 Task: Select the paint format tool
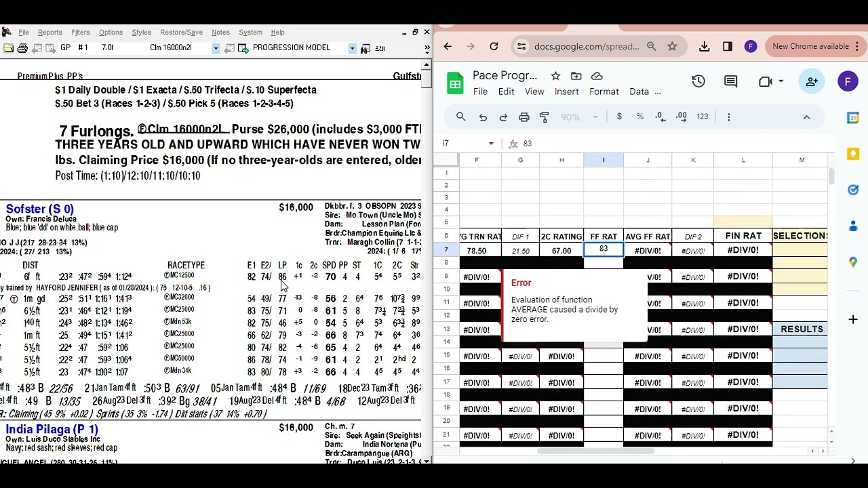[x=544, y=117]
